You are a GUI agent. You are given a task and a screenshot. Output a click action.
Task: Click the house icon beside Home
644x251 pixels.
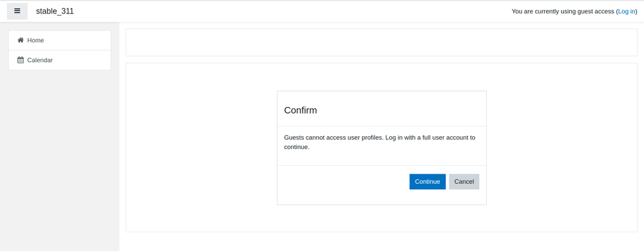pos(21,40)
